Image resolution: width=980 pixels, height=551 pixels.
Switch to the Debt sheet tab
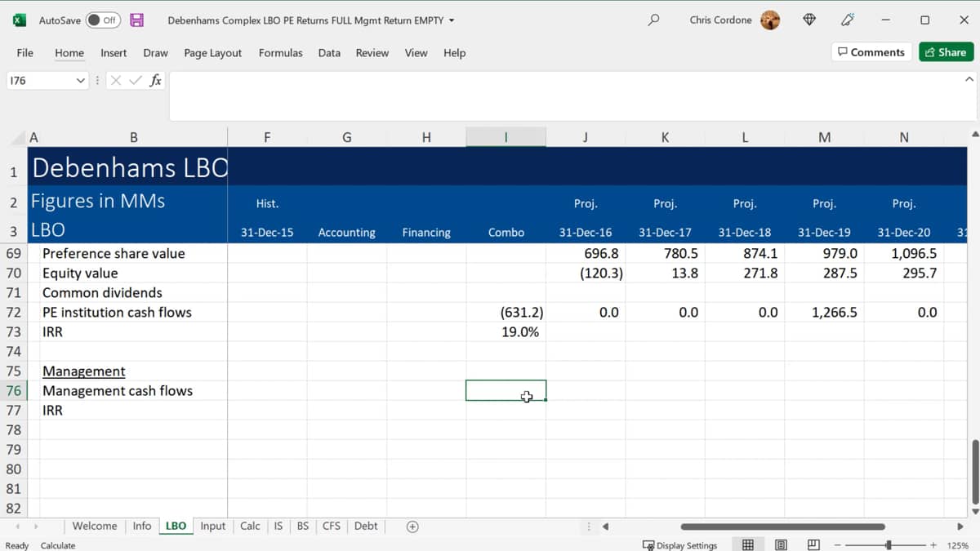click(366, 526)
